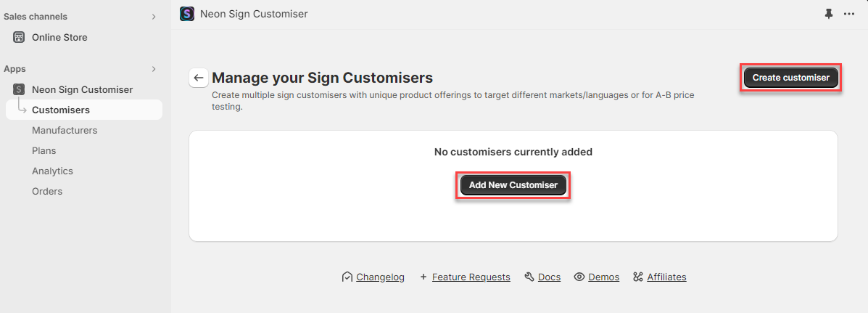The image size is (868, 313).
Task: Open the Feature Requests link
Action: click(x=471, y=277)
